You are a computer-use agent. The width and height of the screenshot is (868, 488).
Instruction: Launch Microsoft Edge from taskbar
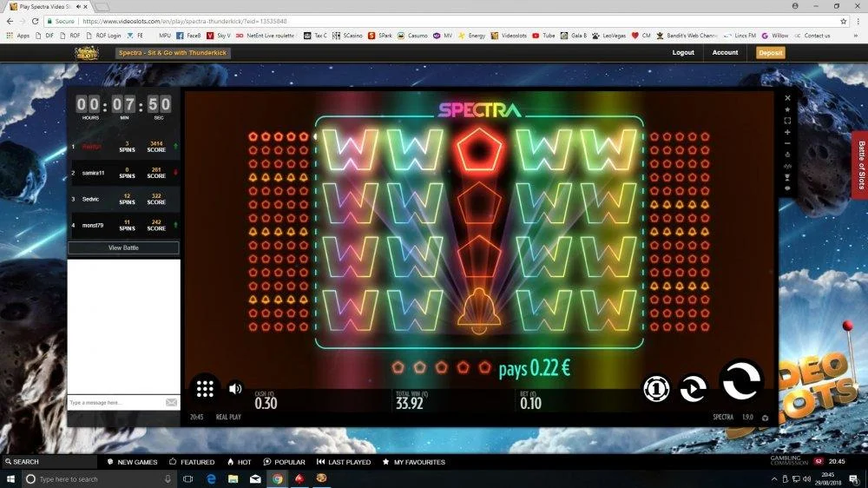point(211,478)
